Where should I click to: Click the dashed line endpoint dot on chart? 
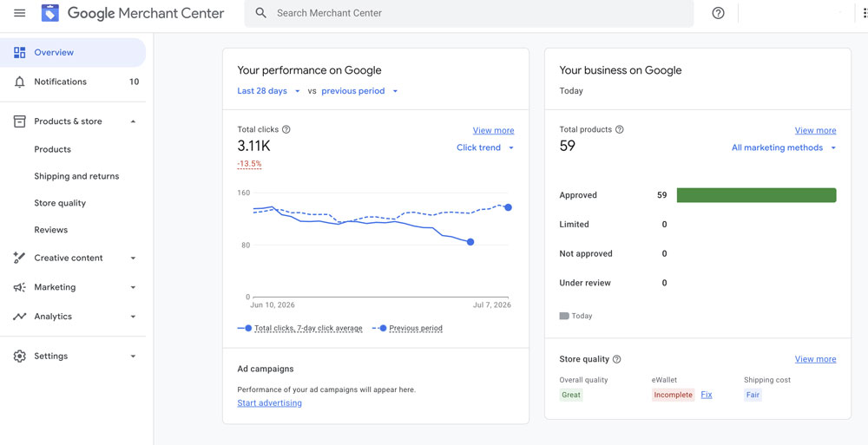click(508, 207)
